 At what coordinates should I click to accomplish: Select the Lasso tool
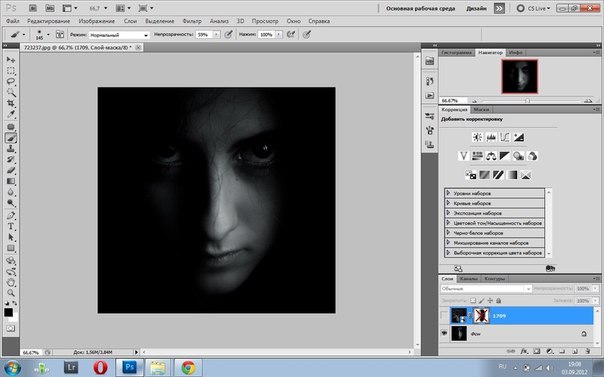click(x=11, y=82)
